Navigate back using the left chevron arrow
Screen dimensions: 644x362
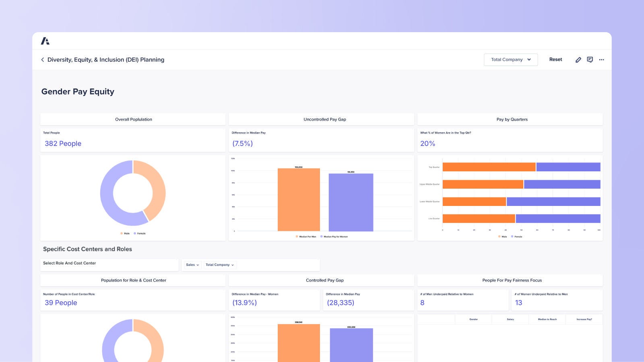pyautogui.click(x=43, y=60)
